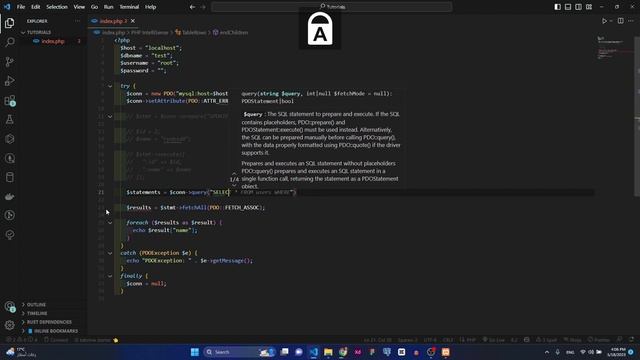The width and height of the screenshot is (640, 360).
Task: Run the PHP file with play button
Action: coord(604,21)
